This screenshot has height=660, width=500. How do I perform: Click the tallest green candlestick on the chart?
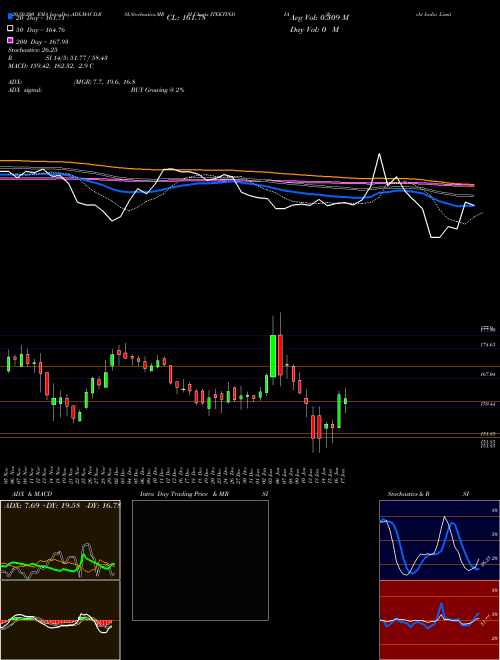273,356
